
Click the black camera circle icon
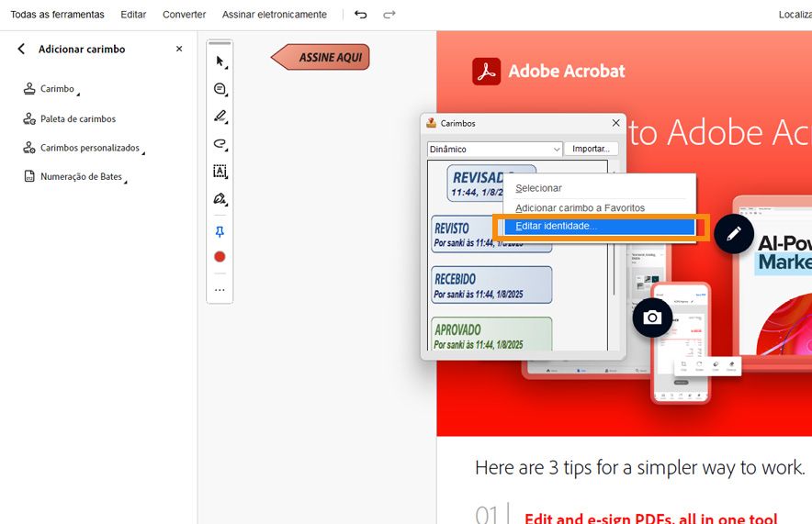tap(652, 318)
